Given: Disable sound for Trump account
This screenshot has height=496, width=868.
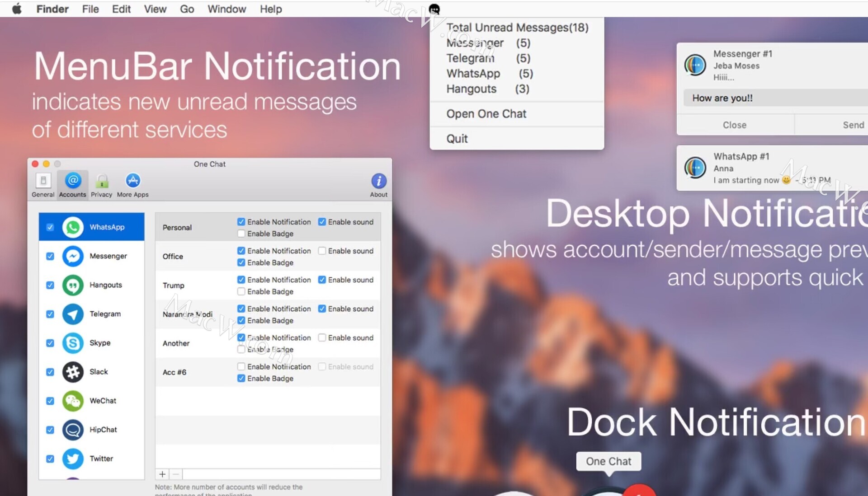Looking at the screenshot, I should (x=322, y=280).
